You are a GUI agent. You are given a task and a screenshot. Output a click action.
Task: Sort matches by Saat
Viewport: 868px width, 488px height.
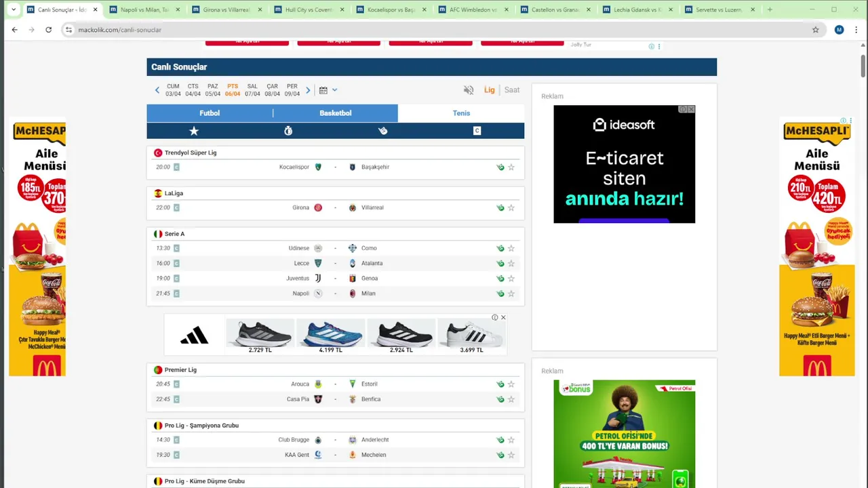[x=512, y=90]
